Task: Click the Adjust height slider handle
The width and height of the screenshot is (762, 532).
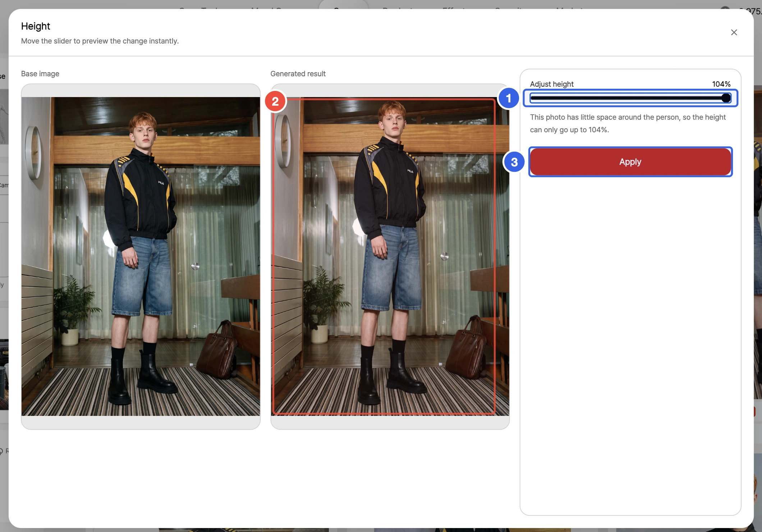Action: (x=726, y=98)
